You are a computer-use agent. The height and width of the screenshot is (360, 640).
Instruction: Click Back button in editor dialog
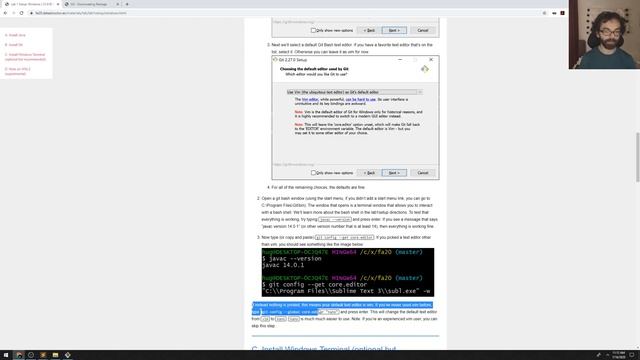click(369, 173)
